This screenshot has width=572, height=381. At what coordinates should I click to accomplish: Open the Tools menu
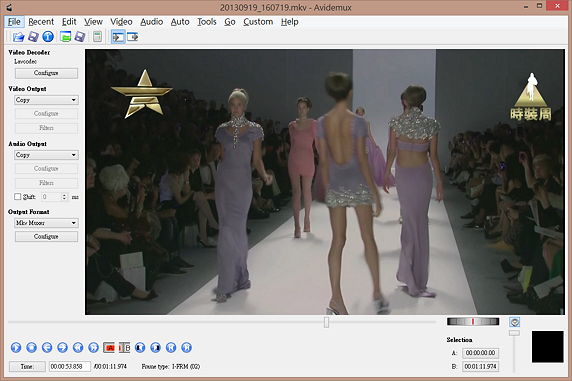point(206,22)
